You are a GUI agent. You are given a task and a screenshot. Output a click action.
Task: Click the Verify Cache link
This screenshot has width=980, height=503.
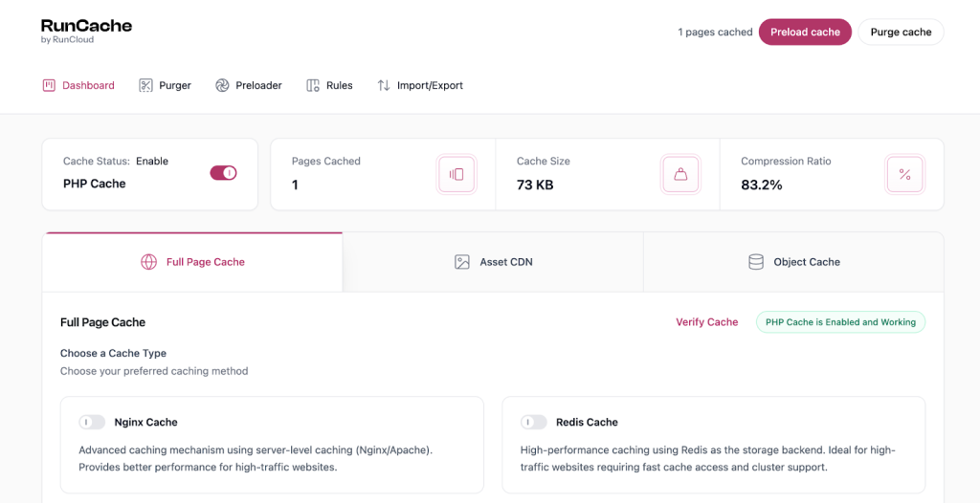[706, 322]
